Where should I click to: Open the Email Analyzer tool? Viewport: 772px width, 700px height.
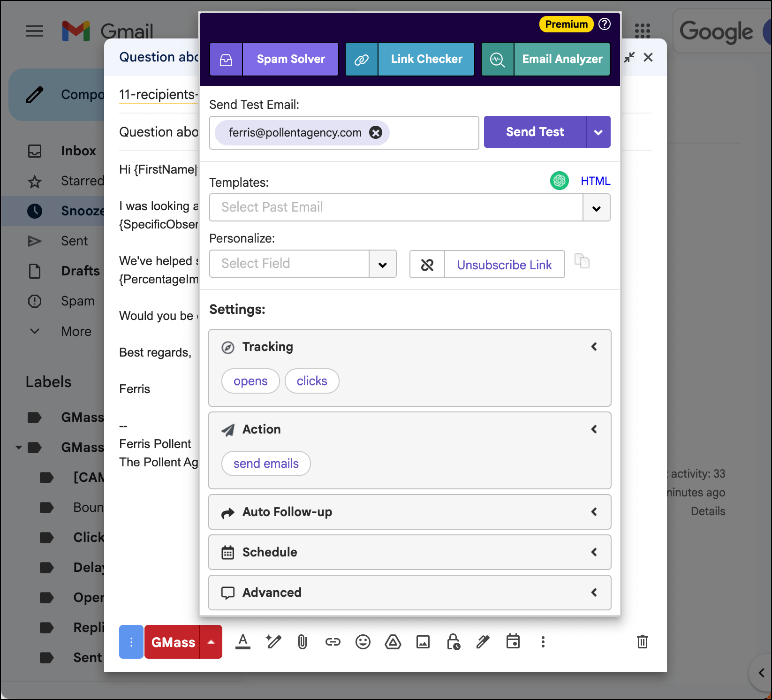point(562,59)
